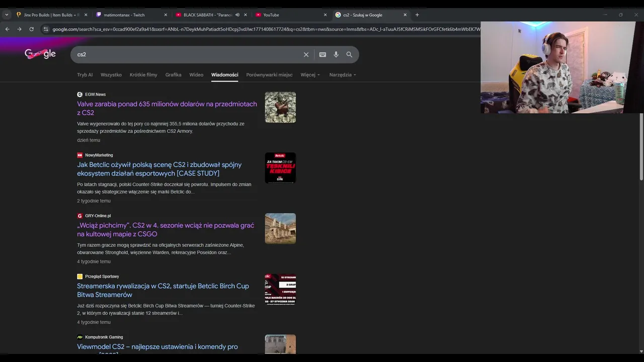Submit search with the magnifier icon
Screen dimensions: 644x362
click(349, 54)
